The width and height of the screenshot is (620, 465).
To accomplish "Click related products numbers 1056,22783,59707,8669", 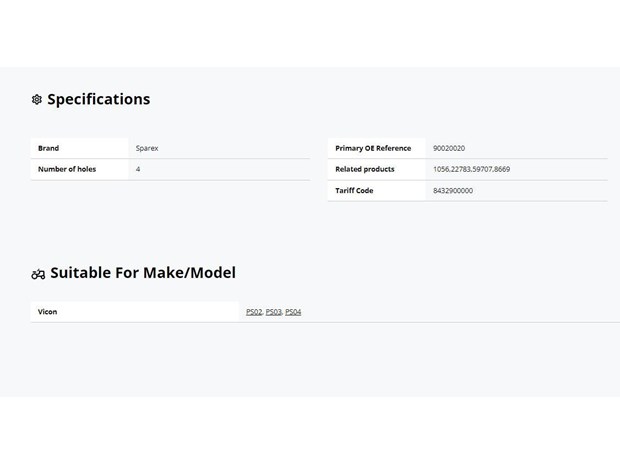I will [471, 169].
